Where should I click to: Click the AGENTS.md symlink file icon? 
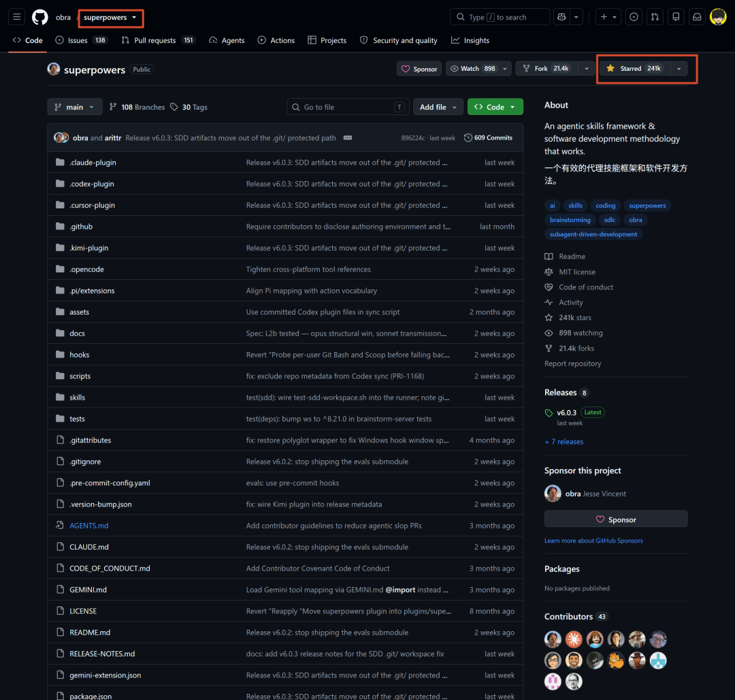coord(60,525)
